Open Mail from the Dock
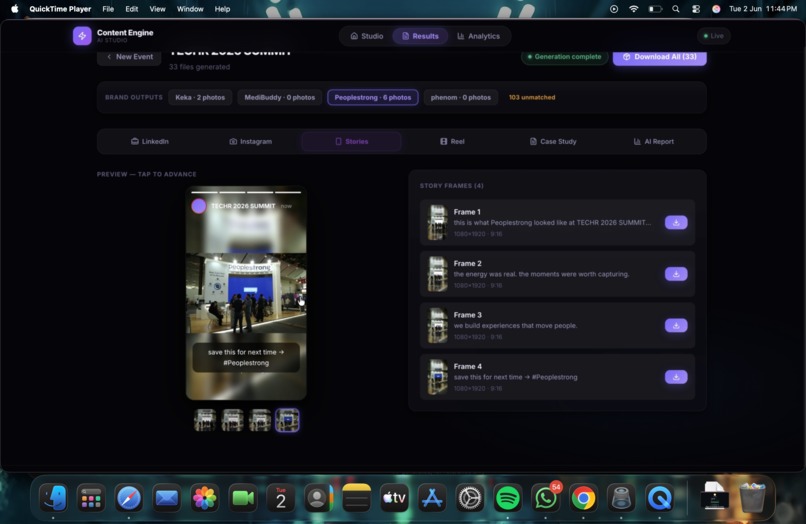This screenshot has height=524, width=806. point(167,498)
